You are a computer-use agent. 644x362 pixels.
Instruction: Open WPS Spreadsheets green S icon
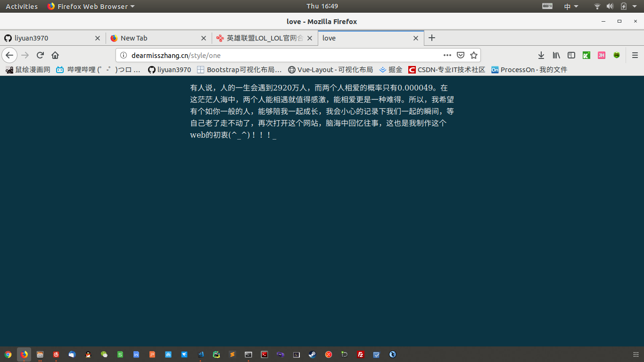point(120,354)
